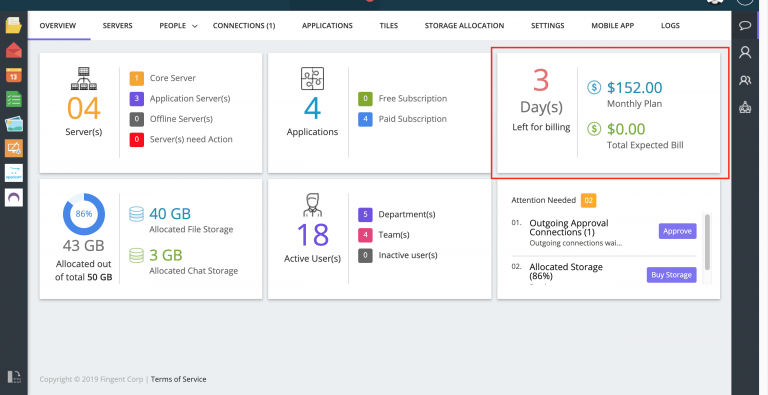Open the orange whiteboard app icon
Viewport: 768px width, 395px height.
(14, 148)
